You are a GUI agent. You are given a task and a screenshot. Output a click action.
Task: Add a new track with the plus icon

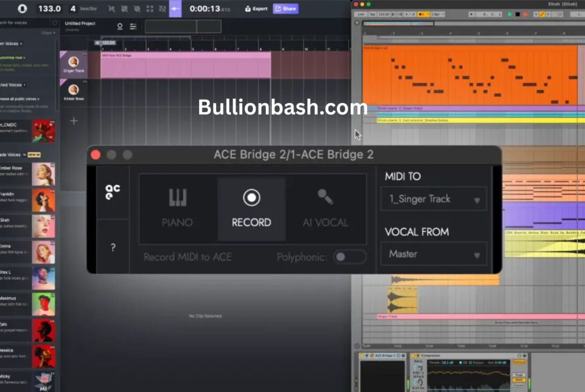point(74,121)
